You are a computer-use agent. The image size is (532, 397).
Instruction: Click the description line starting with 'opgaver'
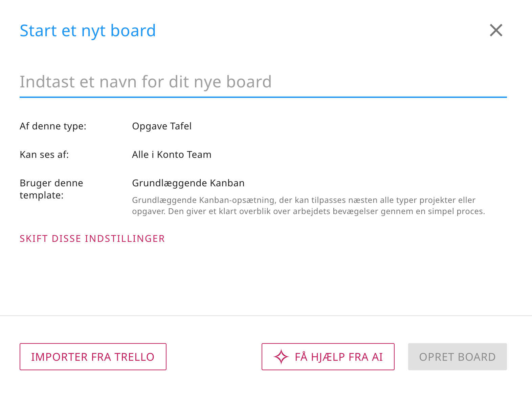coord(308,211)
